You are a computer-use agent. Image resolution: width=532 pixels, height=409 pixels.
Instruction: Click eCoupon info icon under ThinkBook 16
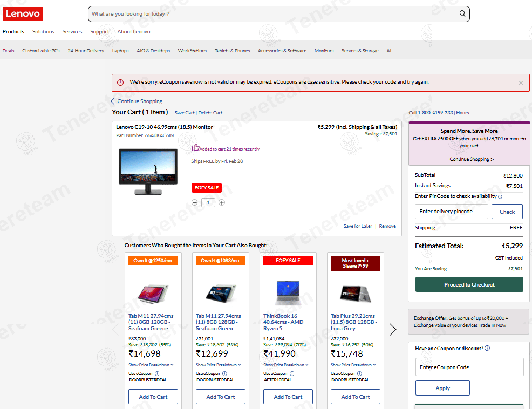[292, 373]
